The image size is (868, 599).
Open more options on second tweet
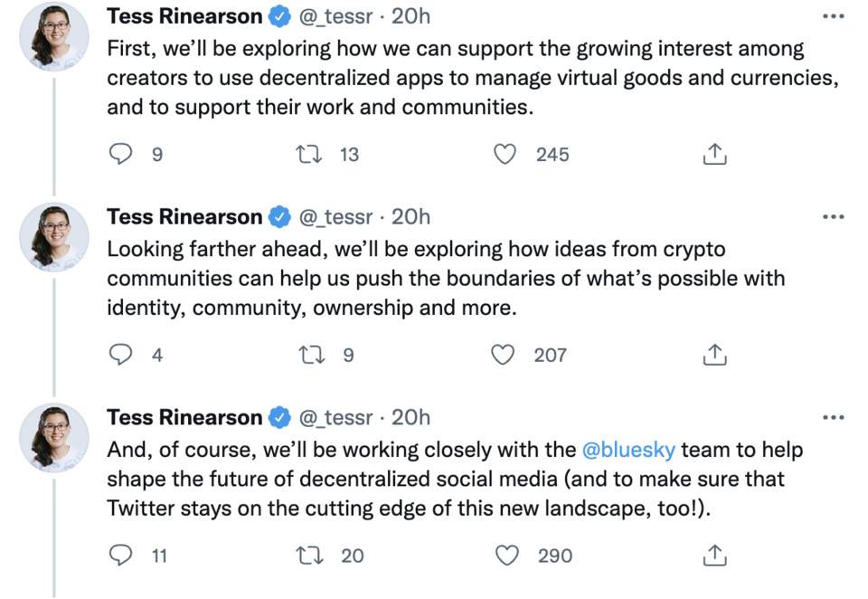click(x=833, y=216)
